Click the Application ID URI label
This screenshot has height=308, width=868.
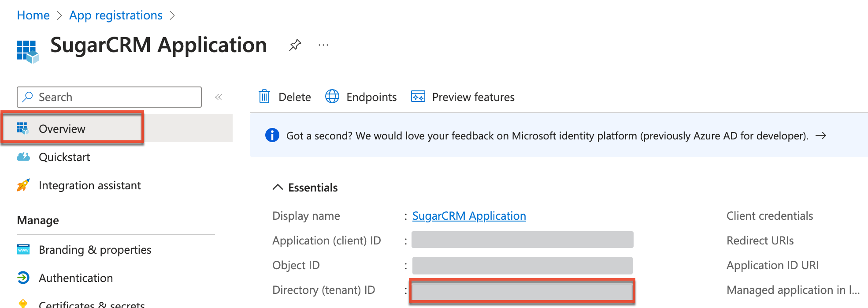(772, 265)
